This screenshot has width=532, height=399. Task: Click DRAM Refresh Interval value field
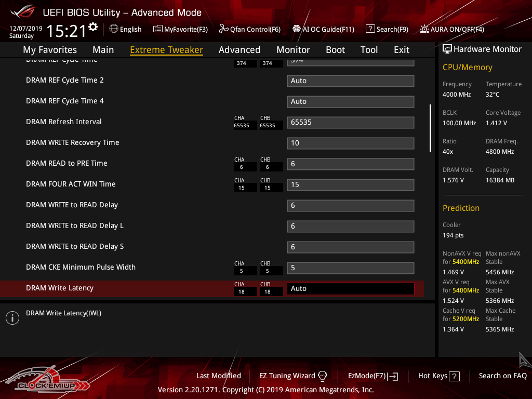tap(350, 123)
